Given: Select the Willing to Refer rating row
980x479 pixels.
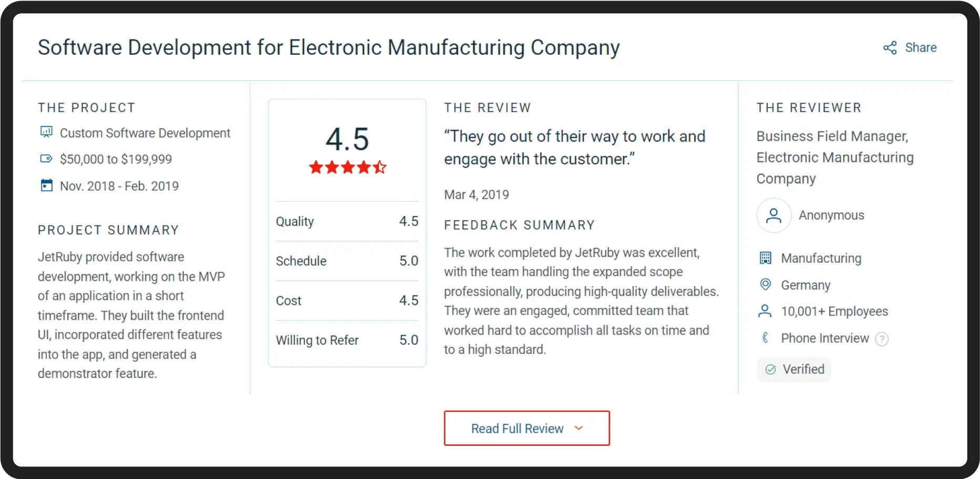Looking at the screenshot, I should point(347,340).
